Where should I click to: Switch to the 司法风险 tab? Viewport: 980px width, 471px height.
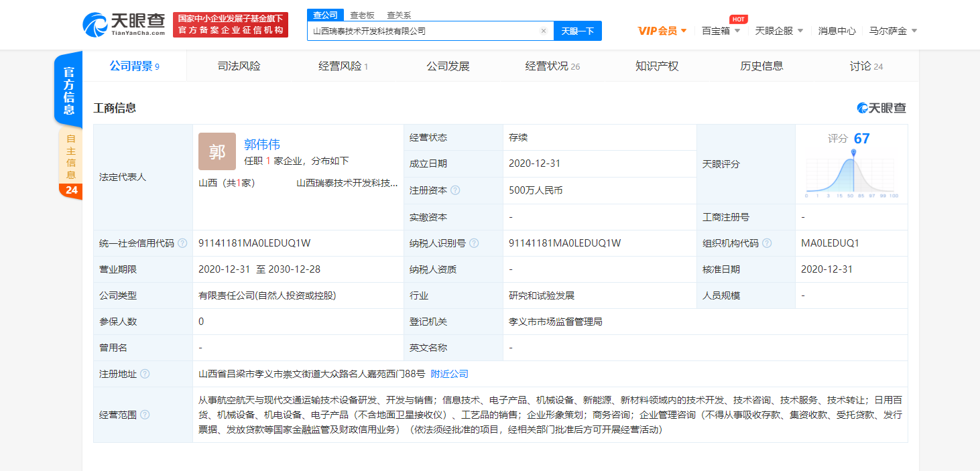(239, 66)
